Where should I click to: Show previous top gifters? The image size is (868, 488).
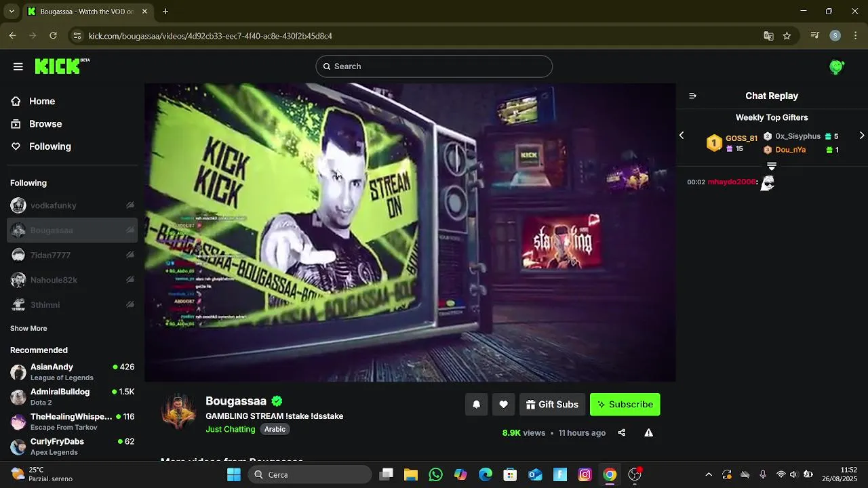pos(682,136)
